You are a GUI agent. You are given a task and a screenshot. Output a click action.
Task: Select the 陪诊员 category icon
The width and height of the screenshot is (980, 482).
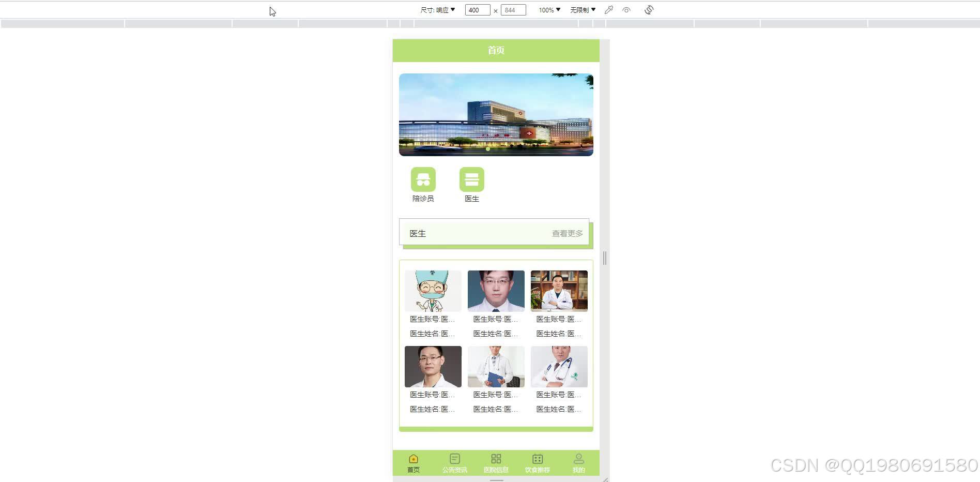coord(423,179)
